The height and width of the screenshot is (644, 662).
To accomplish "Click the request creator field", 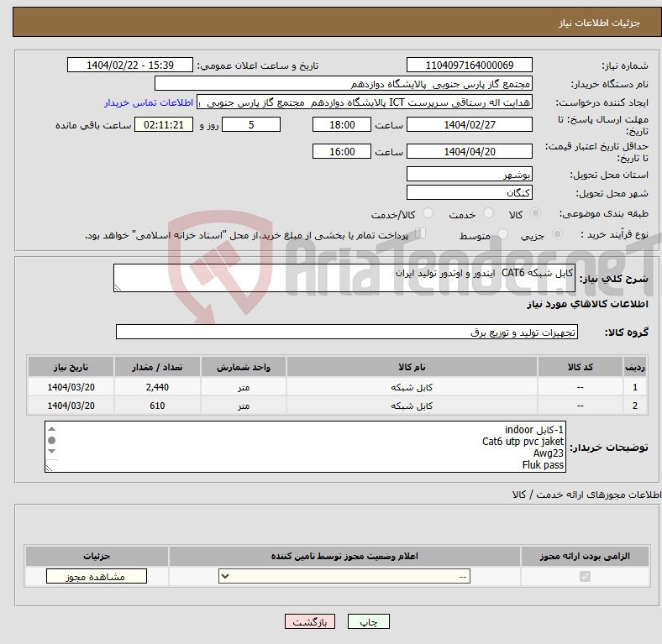I will tap(365, 102).
